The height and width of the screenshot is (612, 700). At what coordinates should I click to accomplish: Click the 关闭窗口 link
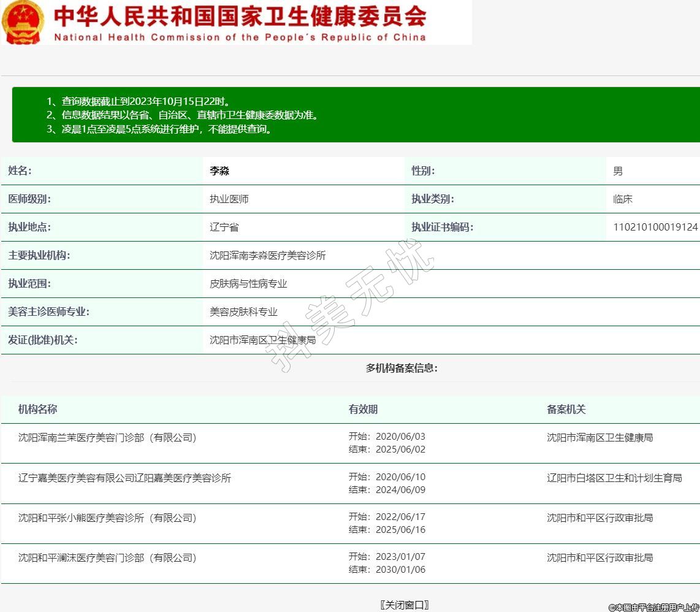tap(404, 605)
